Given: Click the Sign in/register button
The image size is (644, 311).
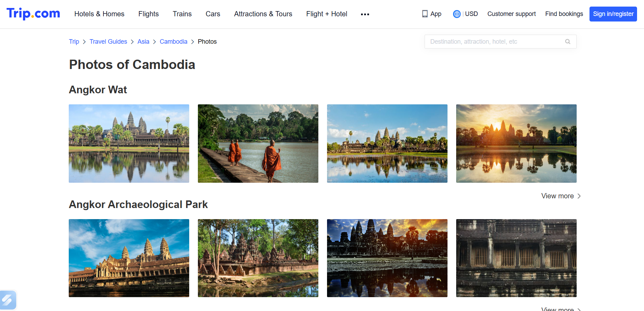Looking at the screenshot, I should click(613, 14).
